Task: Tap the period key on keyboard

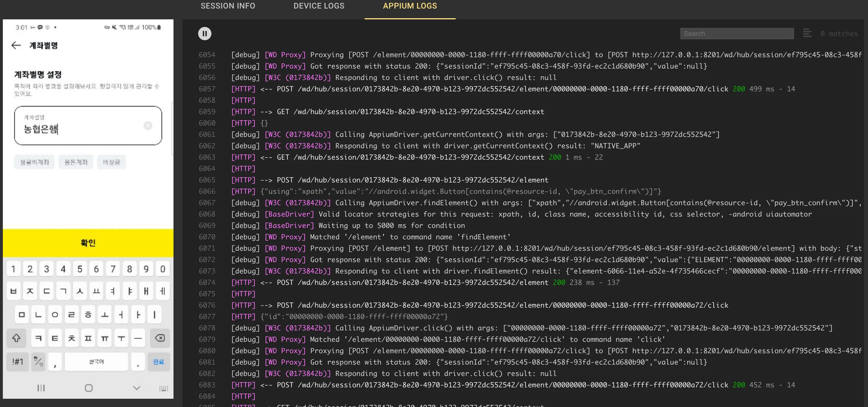Action: tap(138, 361)
